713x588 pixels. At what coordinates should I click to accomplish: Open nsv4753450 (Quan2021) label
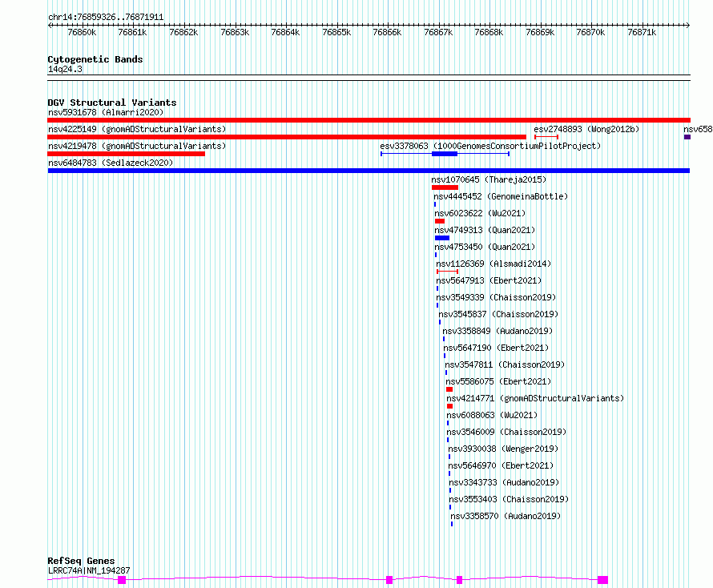click(x=485, y=247)
